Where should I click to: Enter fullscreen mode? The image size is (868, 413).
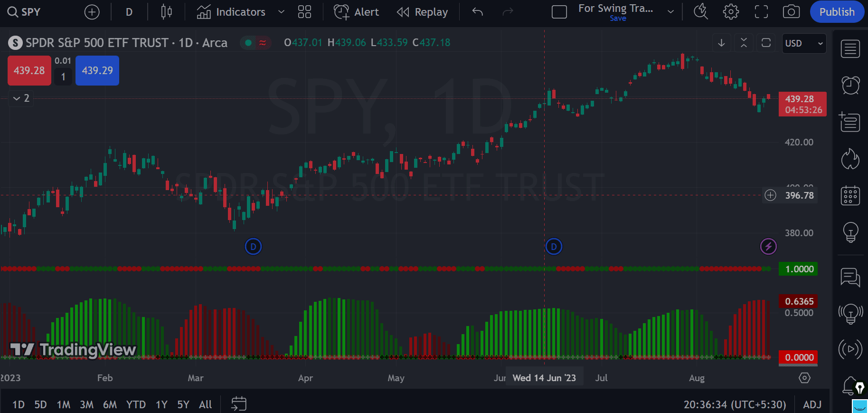point(761,12)
